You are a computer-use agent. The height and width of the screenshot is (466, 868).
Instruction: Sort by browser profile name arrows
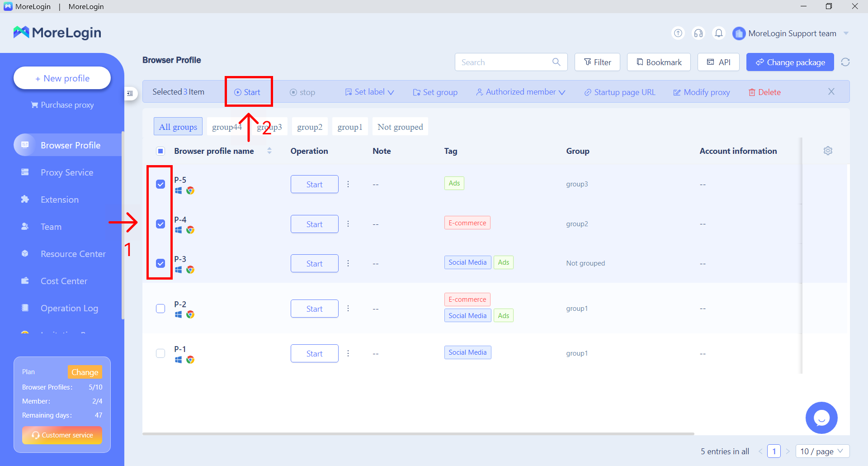point(269,151)
